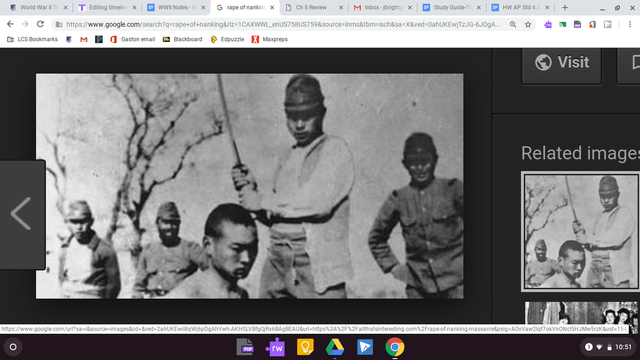Open the purple PDF extension icon
Image resolution: width=640 pixels, height=360 pixels.
[577, 24]
